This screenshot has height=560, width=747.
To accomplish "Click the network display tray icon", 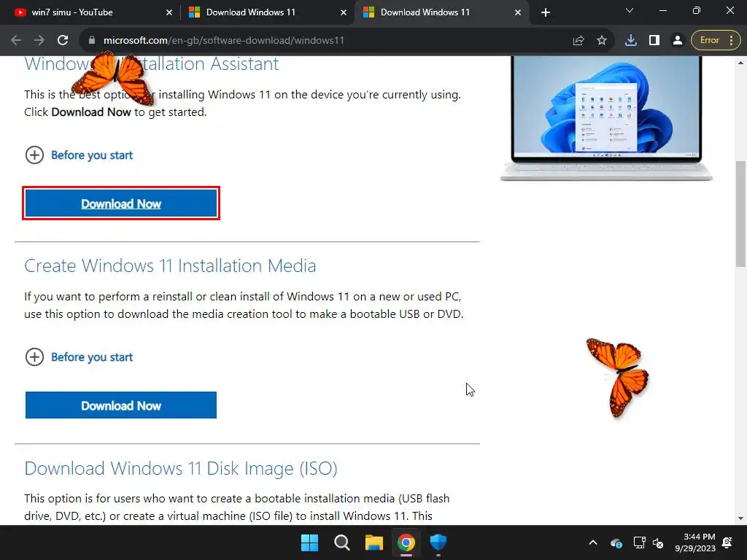I will tap(639, 542).
